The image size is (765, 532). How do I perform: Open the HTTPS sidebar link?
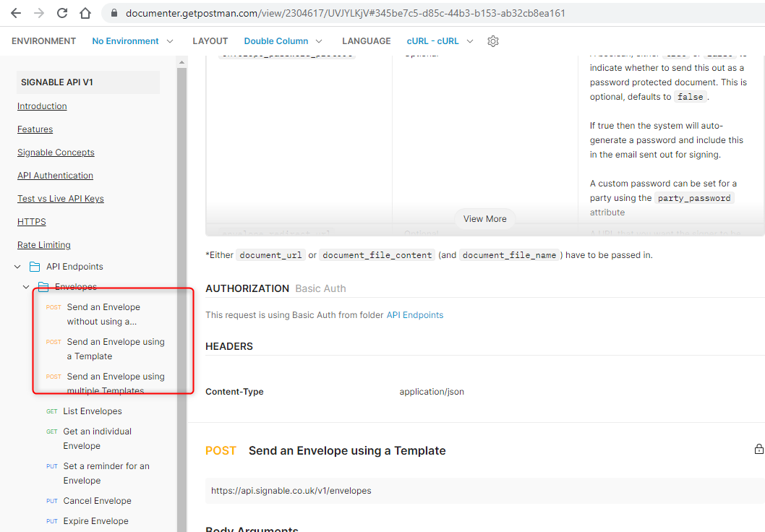(32, 222)
